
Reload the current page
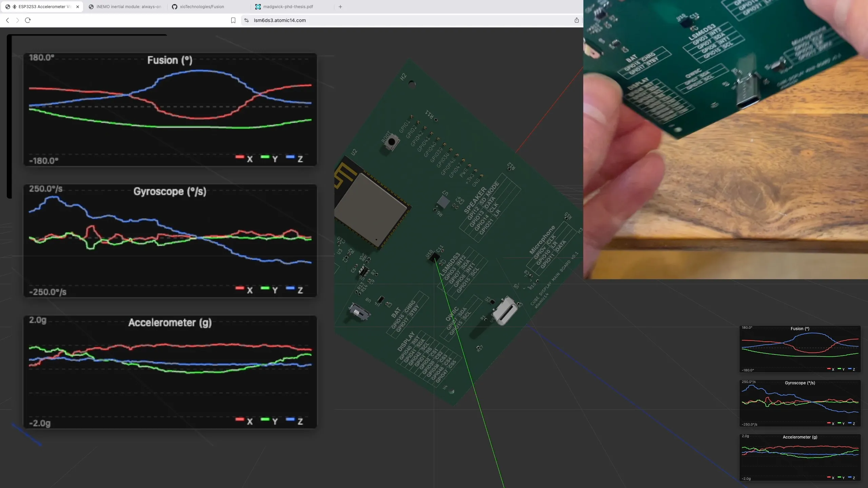point(27,20)
